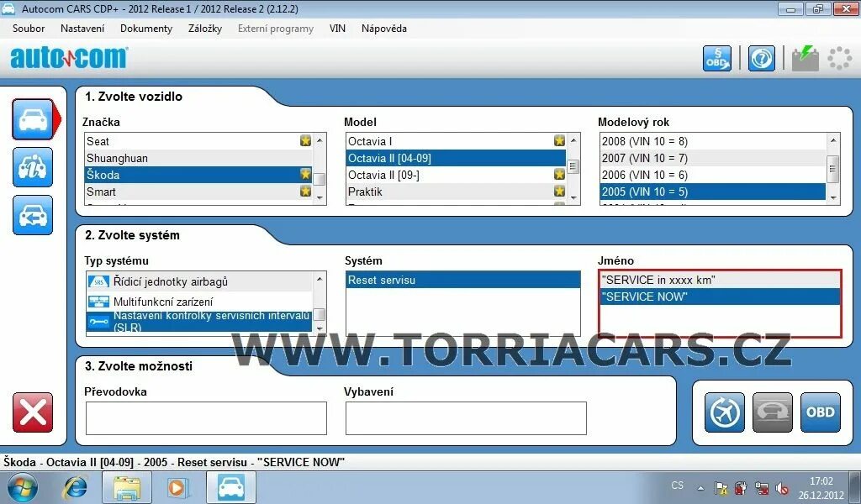Toggle favorite star for Praktik

pyautogui.click(x=559, y=192)
